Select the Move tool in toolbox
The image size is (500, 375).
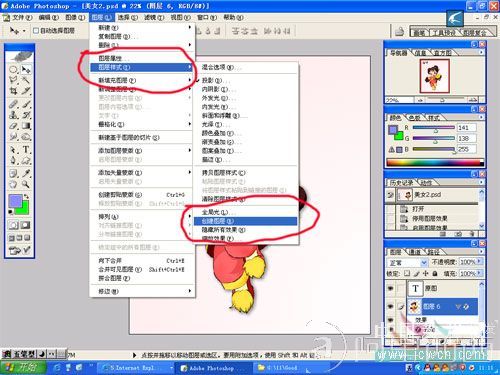coord(26,69)
